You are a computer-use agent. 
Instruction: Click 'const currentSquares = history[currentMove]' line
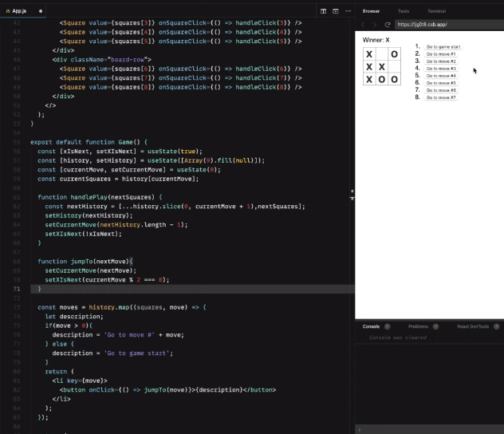pos(118,179)
